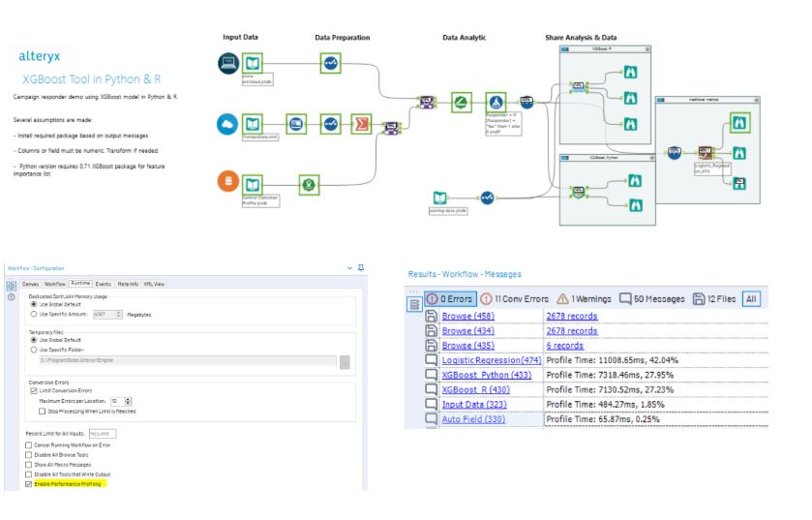This screenshot has height=520, width=812.
Task: Select the Select tool before the Summarize tool
Action: pos(330,124)
